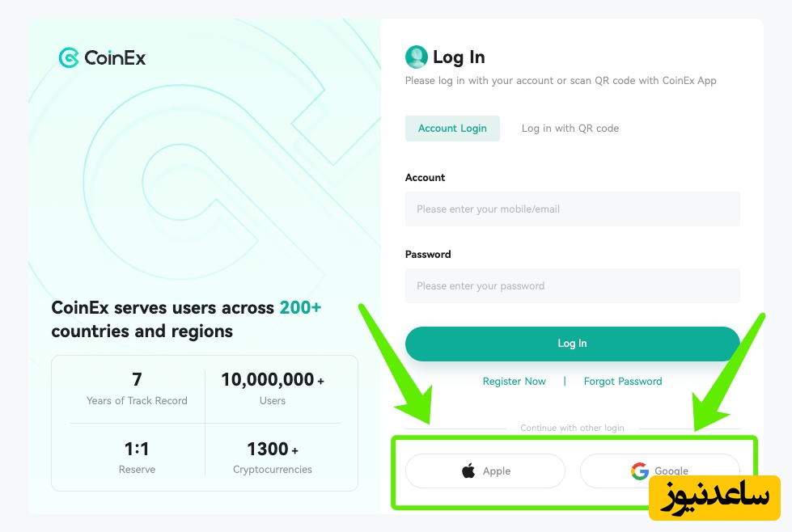The width and height of the screenshot is (792, 532).
Task: Click the green 200+ highlighted text
Action: coord(300,308)
